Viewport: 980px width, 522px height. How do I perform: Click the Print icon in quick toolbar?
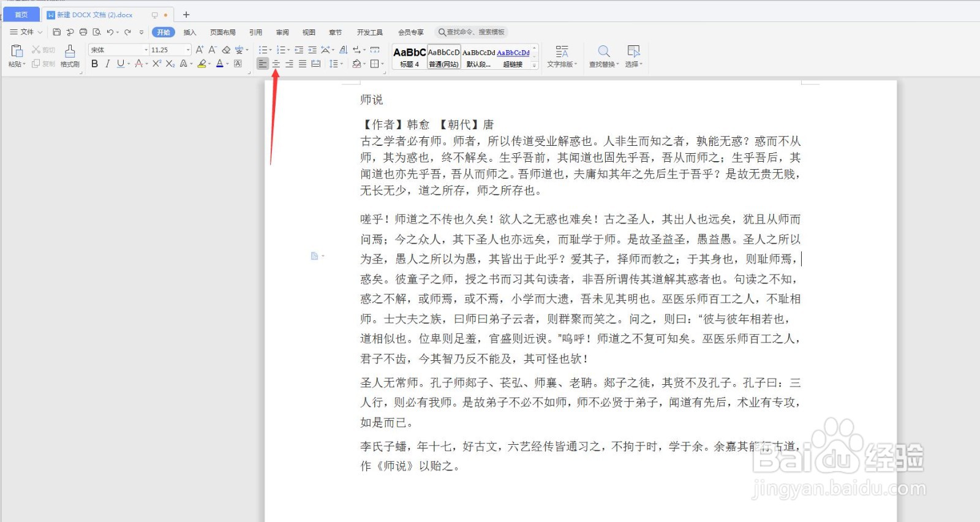click(83, 32)
